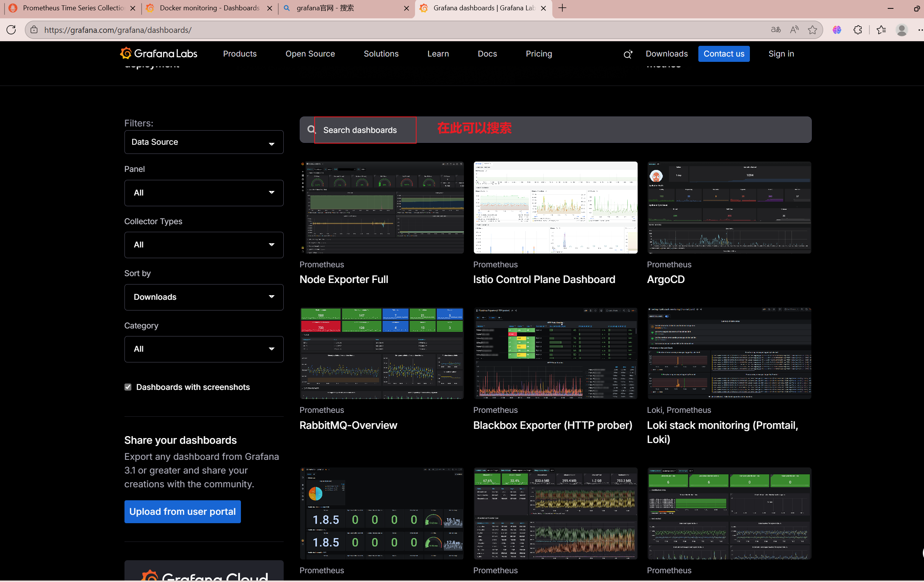Open Blackbox Exporter screenshot thumbnail
Viewport: 924px width, 582px height.
pos(555,353)
